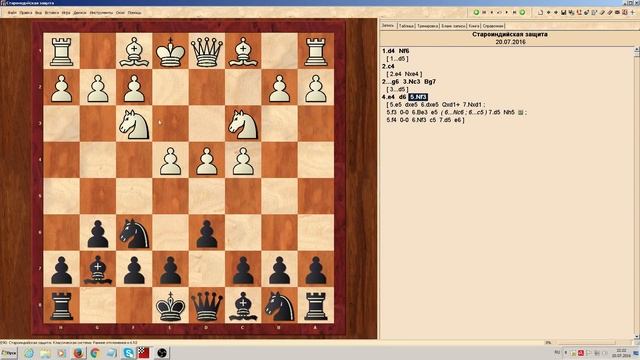Switch to the Таблица tab

[x=407, y=26]
